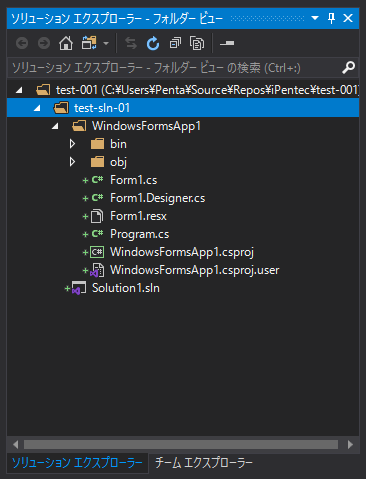Click the horizontal scrollbar thumb
This screenshot has width=366, height=479.
click(181, 444)
